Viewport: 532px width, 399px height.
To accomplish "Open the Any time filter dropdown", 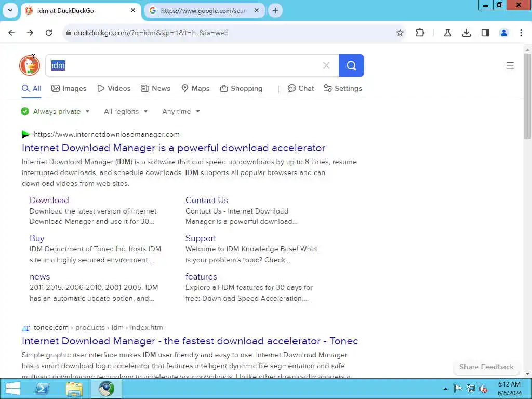I will click(x=181, y=111).
